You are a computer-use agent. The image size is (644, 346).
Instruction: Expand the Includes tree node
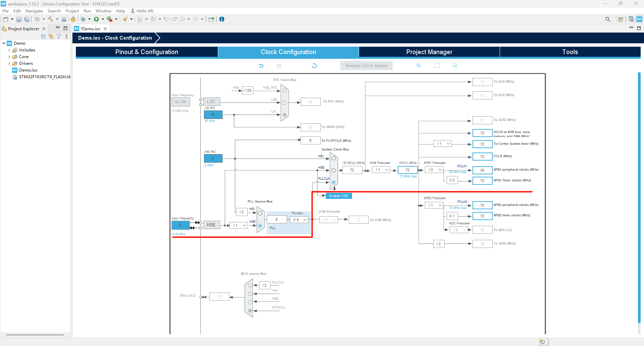tap(9, 50)
